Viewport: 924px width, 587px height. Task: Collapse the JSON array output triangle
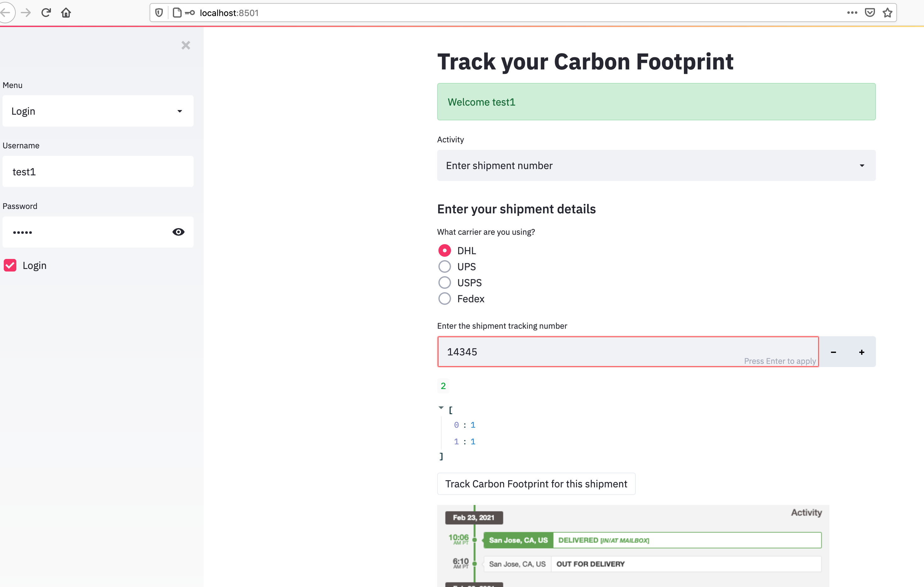(441, 408)
